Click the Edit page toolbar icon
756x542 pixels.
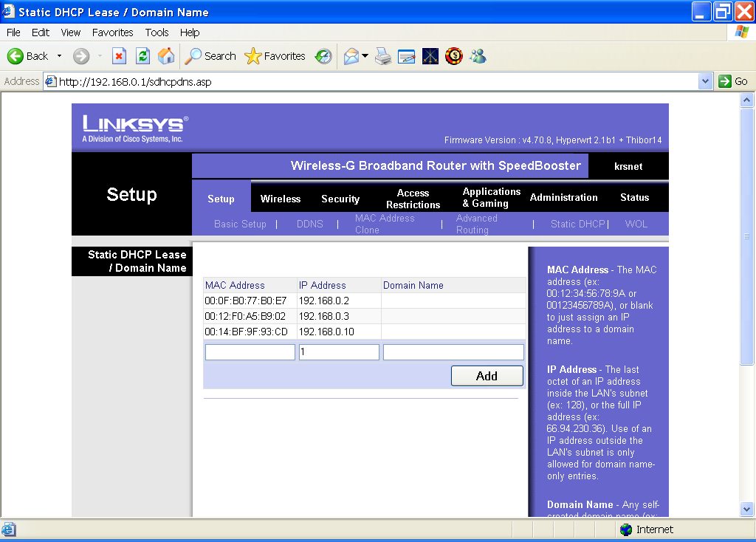click(x=407, y=56)
